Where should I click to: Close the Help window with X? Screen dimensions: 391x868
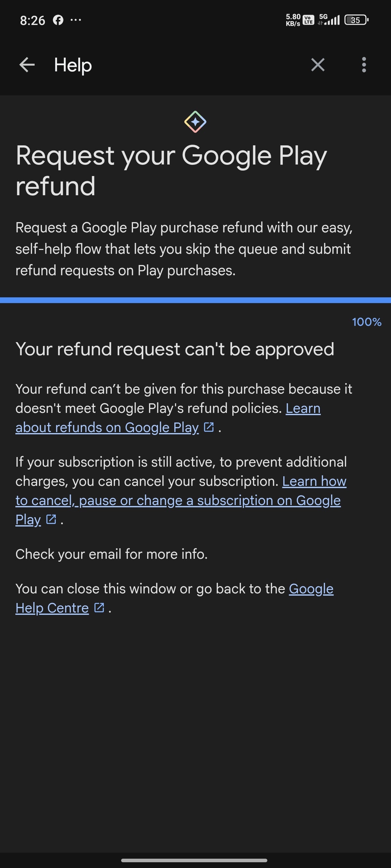[318, 65]
